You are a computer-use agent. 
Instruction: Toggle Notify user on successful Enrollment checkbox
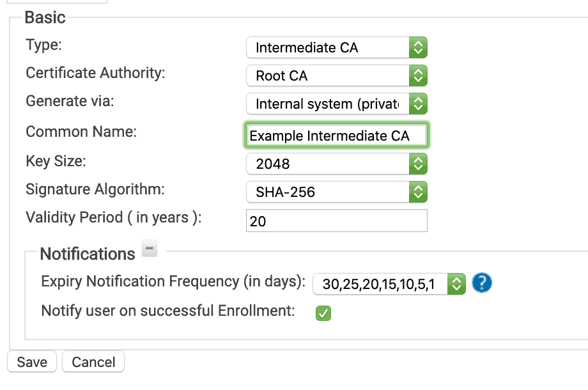coord(324,313)
